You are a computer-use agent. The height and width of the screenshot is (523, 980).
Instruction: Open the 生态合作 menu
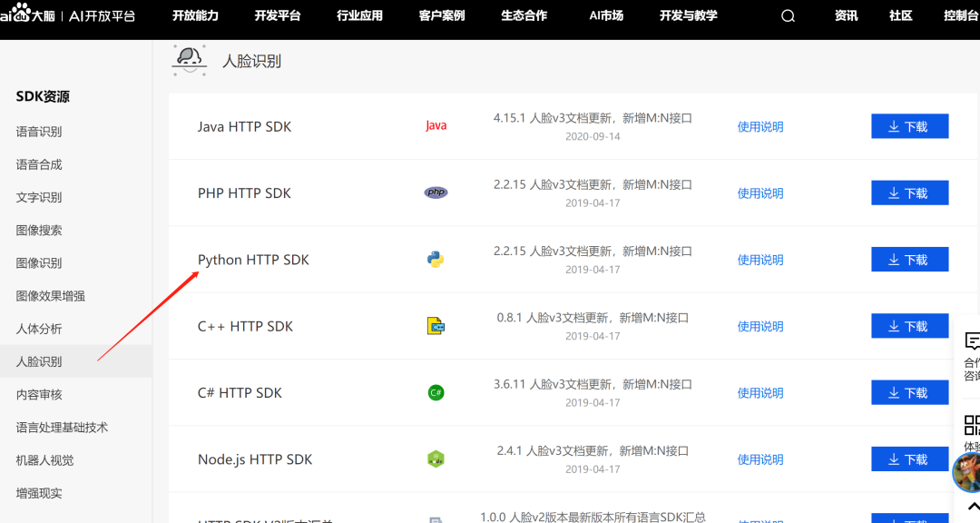click(x=524, y=15)
